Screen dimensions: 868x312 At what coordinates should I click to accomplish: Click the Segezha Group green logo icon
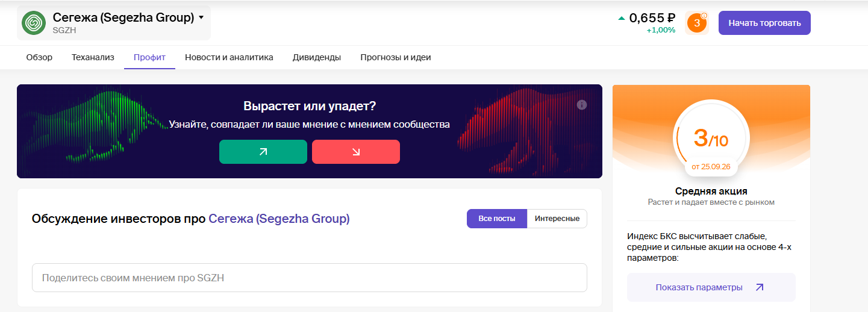click(x=34, y=23)
